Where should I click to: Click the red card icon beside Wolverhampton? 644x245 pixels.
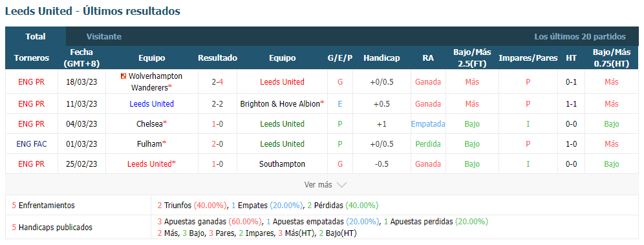[123, 76]
